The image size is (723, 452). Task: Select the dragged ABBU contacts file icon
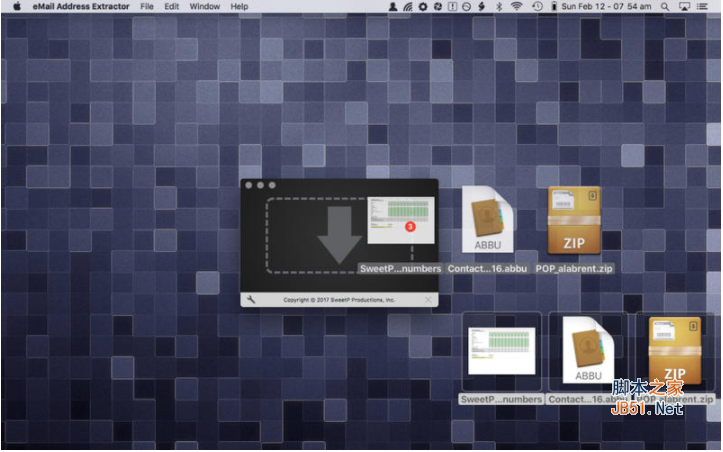pos(488,221)
